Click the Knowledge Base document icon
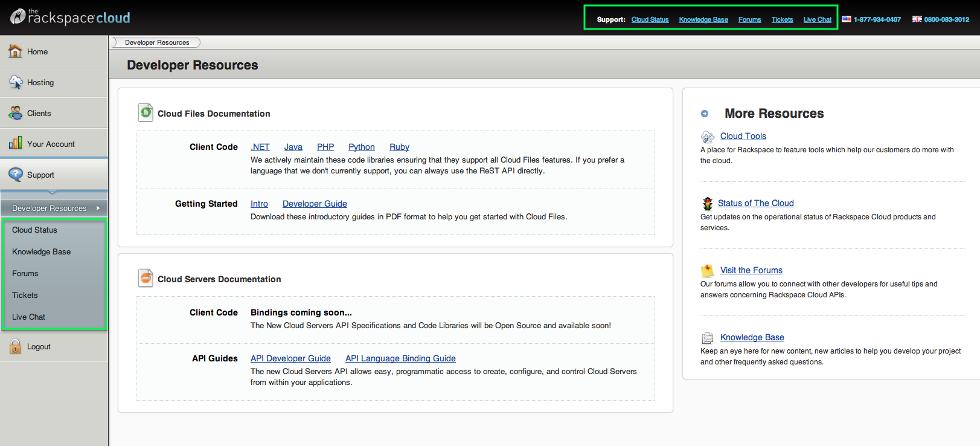Image resolution: width=980 pixels, height=446 pixels. (708, 338)
